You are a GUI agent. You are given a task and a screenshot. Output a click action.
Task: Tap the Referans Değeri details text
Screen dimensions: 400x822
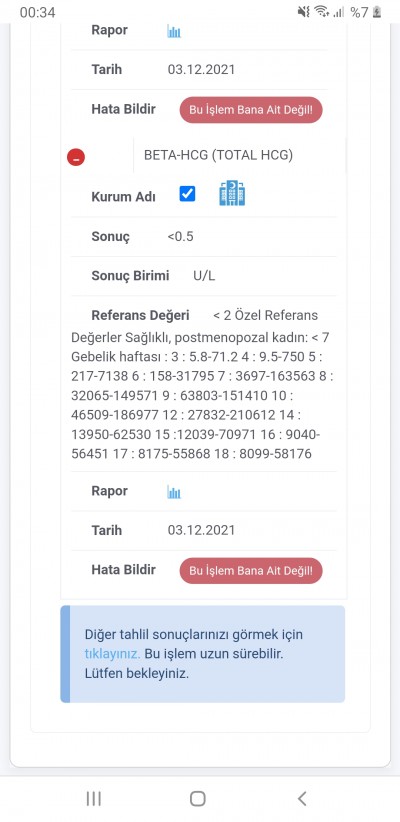point(203,385)
